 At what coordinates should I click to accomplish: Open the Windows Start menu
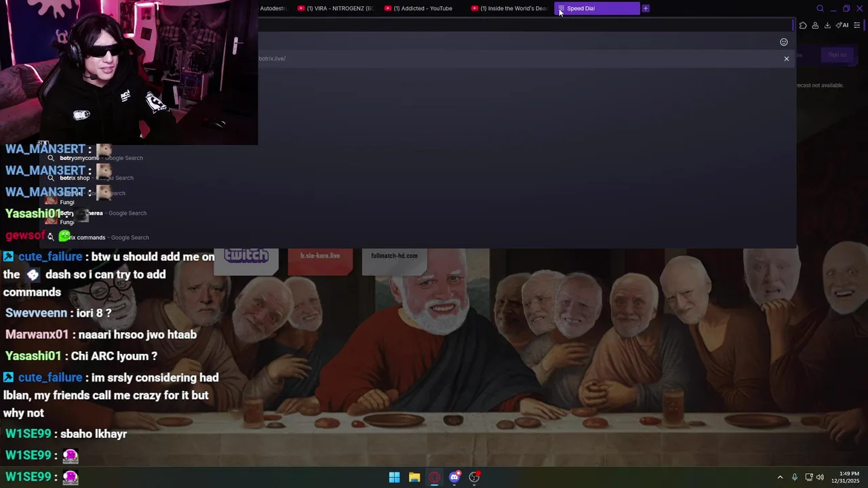tap(394, 477)
